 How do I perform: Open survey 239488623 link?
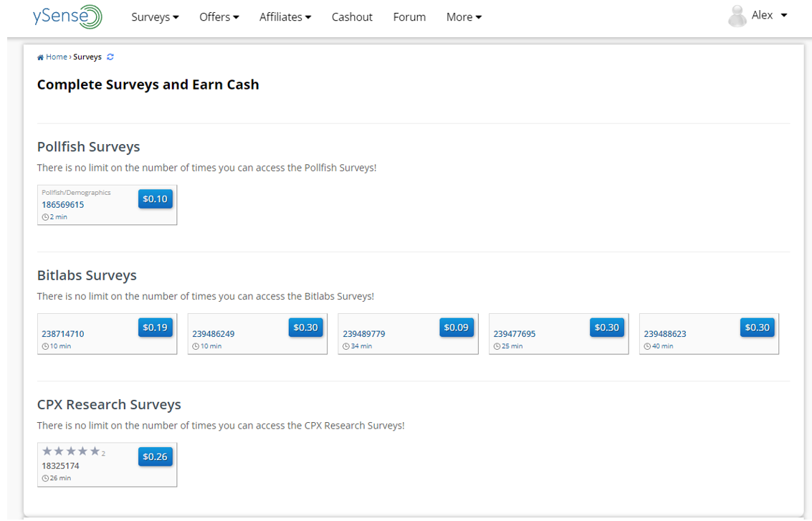click(x=665, y=334)
